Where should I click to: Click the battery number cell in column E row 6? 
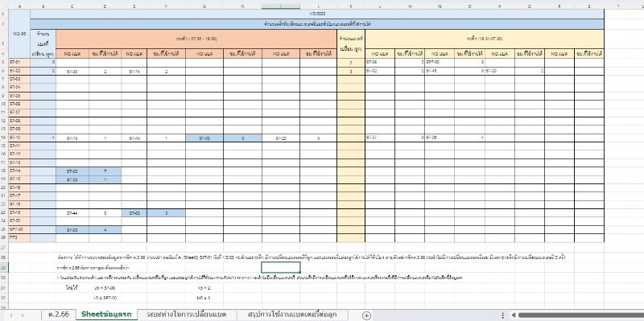click(x=134, y=71)
